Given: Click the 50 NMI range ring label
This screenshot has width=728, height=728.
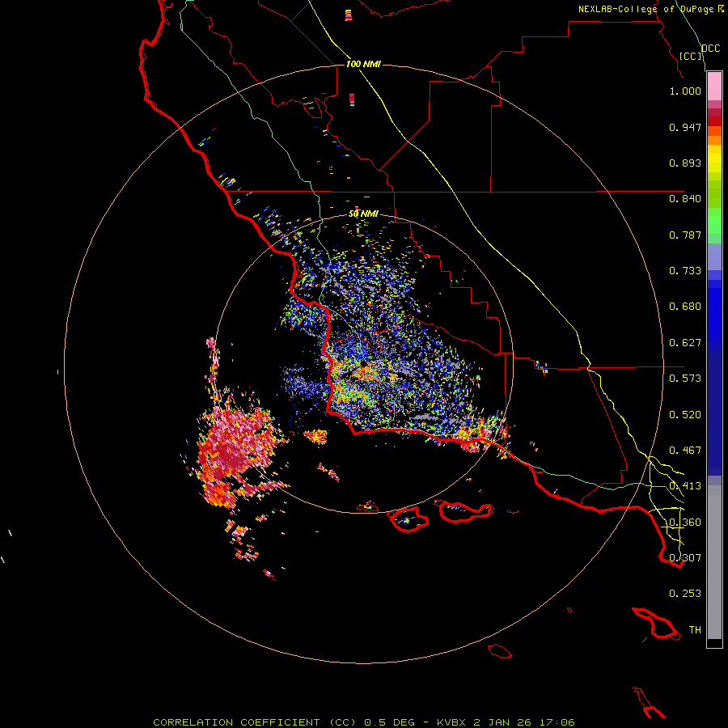Looking at the screenshot, I should click(363, 214).
